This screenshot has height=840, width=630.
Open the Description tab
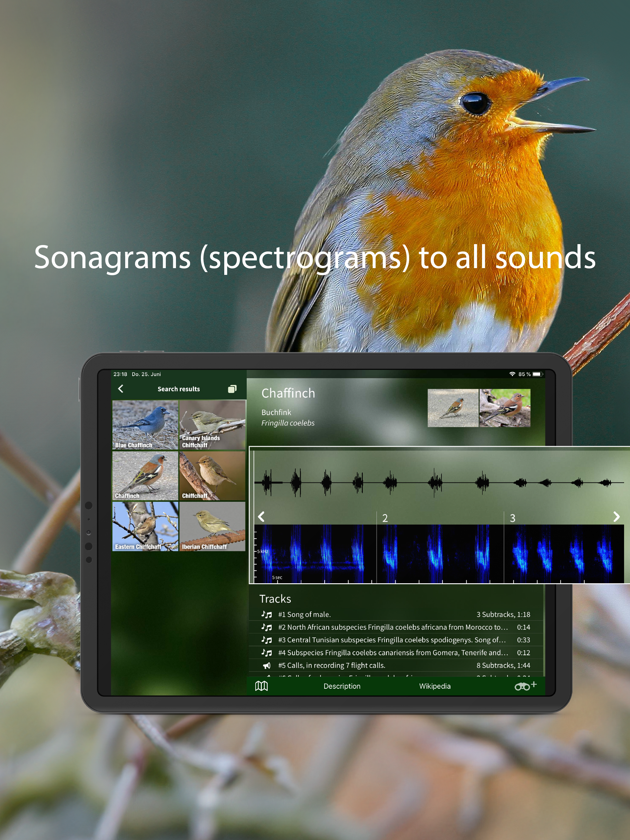tap(341, 686)
